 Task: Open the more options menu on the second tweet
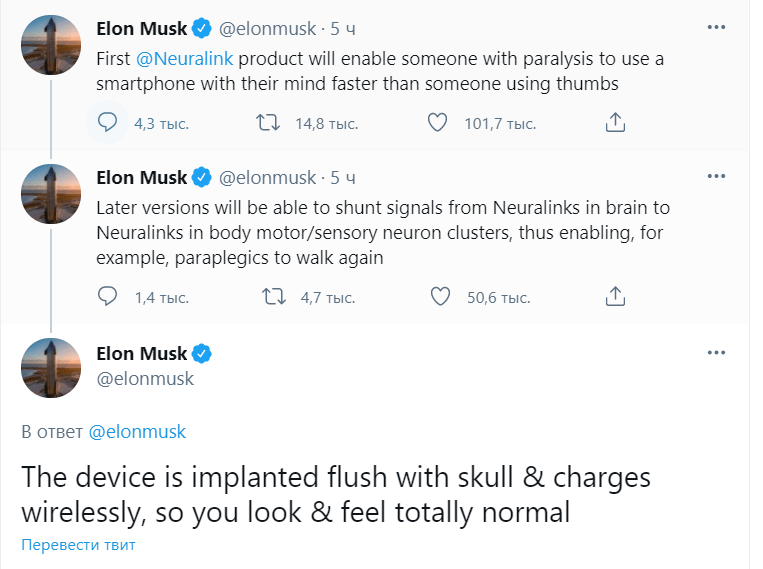716,176
